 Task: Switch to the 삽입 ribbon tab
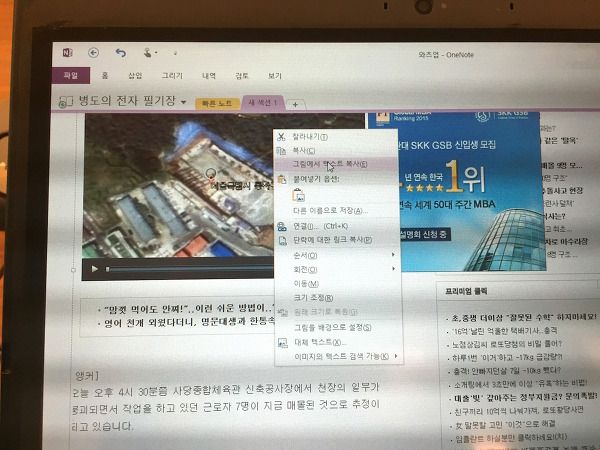tap(135, 75)
